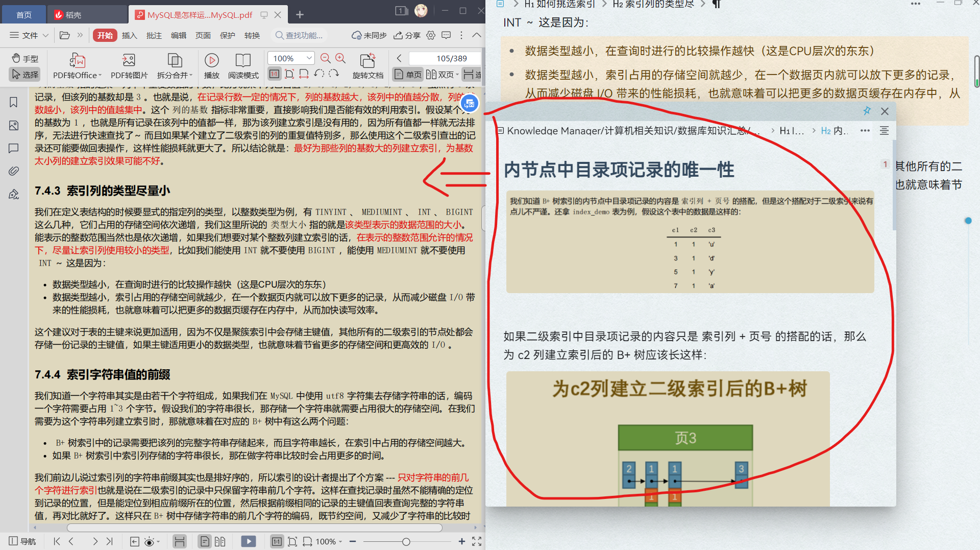This screenshot has height=550, width=980.
Task: Click 未同步 sync status button
Action: click(x=369, y=35)
